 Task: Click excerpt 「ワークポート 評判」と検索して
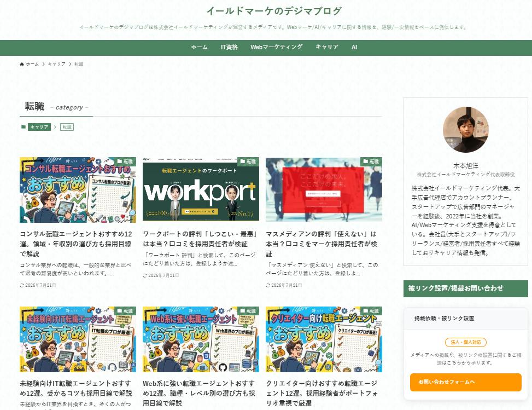(x=199, y=259)
